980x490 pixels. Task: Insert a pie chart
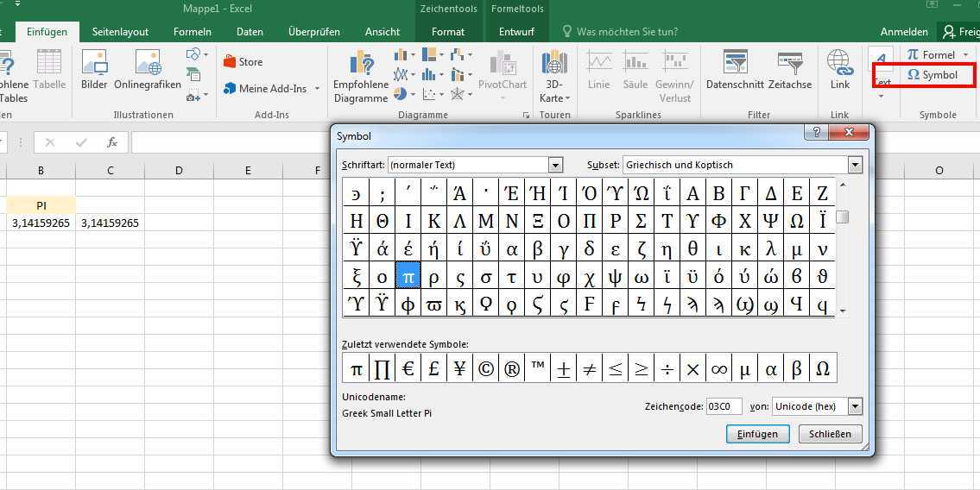(400, 94)
